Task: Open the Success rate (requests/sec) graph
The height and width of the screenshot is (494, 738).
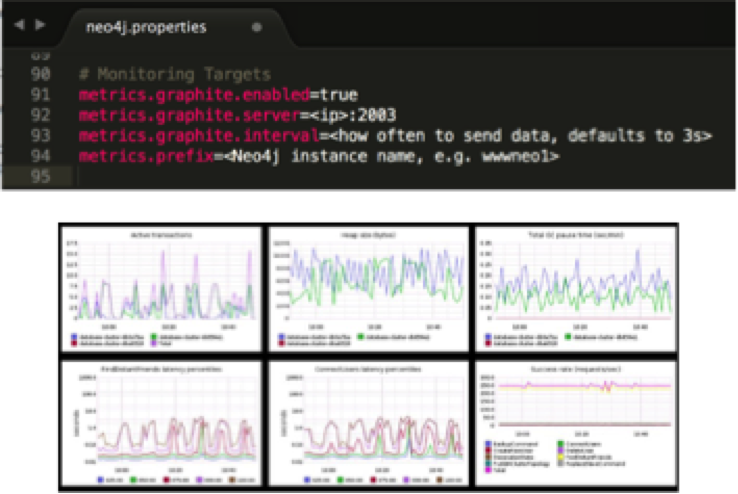Action: (x=576, y=423)
